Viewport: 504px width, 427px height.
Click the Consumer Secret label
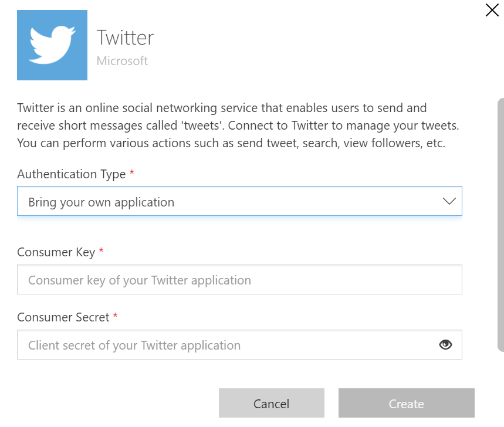63,317
